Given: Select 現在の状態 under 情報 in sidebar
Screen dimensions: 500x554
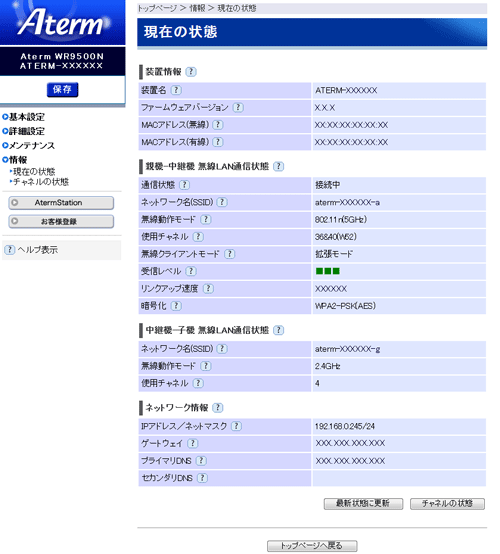Looking at the screenshot, I should (x=34, y=172).
